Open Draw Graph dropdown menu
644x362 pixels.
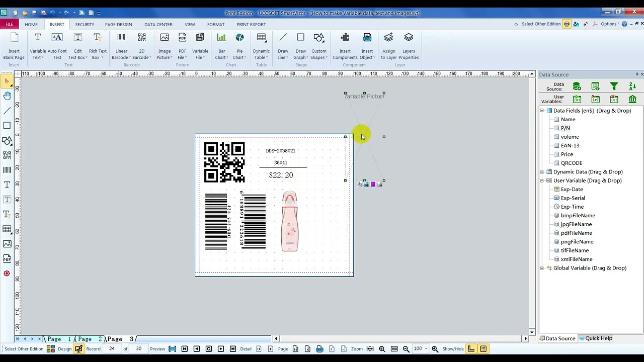[x=301, y=54]
